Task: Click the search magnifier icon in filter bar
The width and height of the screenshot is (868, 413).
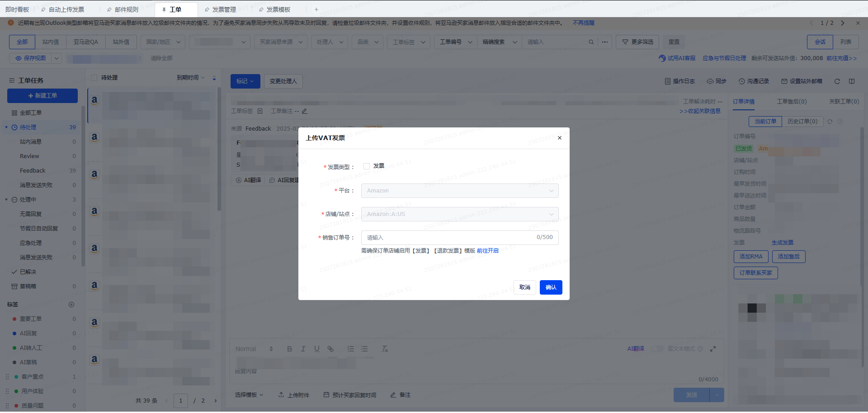Action: point(591,42)
